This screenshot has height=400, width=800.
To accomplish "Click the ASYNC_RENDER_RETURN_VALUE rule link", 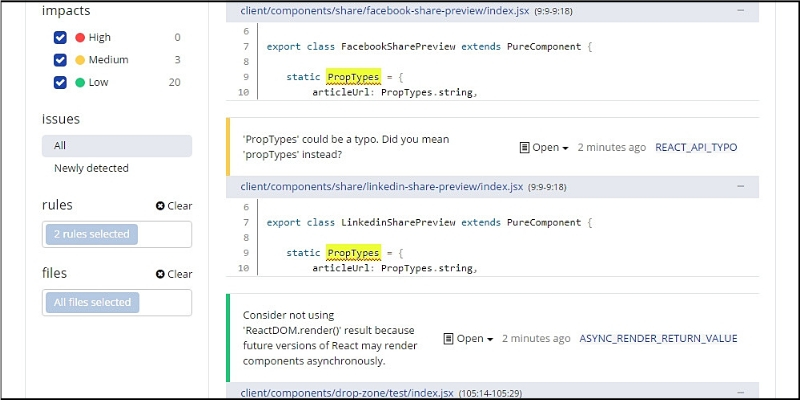I will click(658, 339).
